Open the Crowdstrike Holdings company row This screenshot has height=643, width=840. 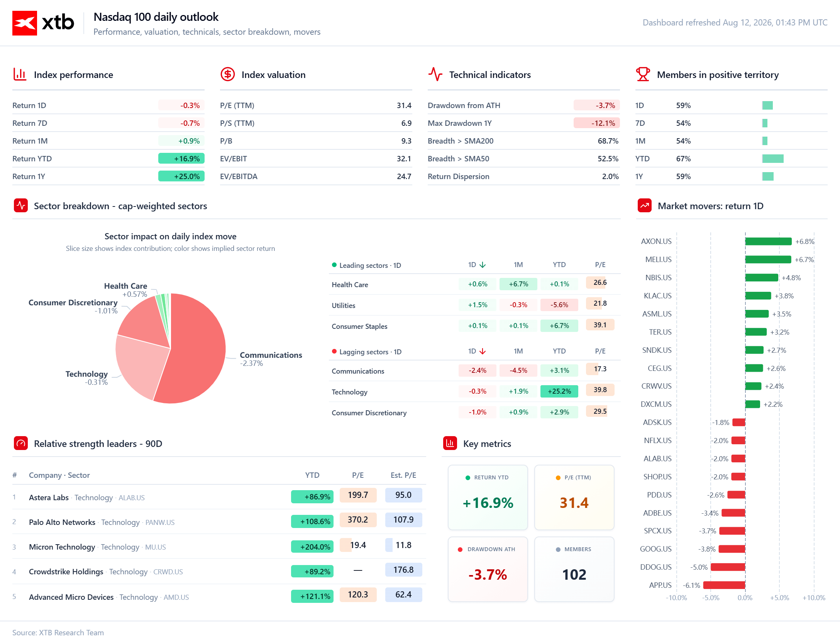(x=219, y=571)
